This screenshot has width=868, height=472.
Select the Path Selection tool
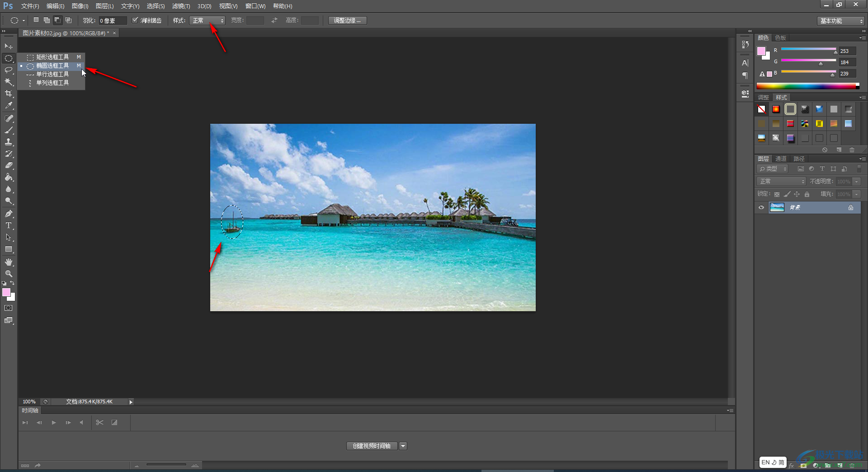tap(9, 237)
